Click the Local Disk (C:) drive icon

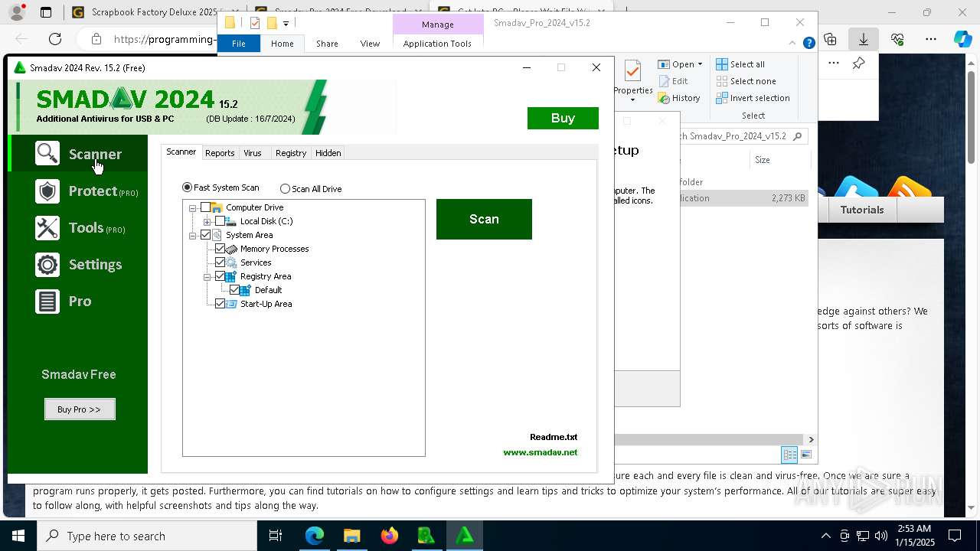click(x=231, y=221)
